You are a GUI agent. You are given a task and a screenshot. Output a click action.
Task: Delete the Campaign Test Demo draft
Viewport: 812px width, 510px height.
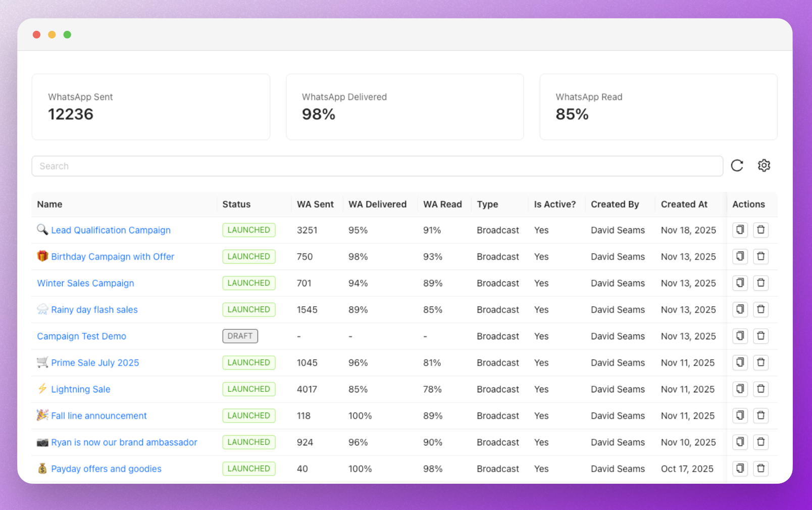click(760, 336)
